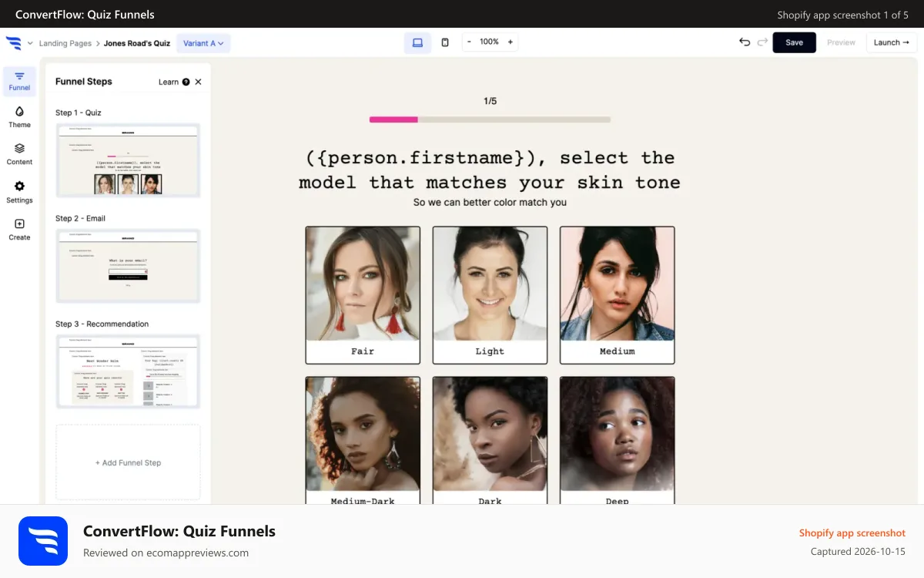Choose the Medium skin tone card
This screenshot has height=578, width=924.
tap(617, 295)
